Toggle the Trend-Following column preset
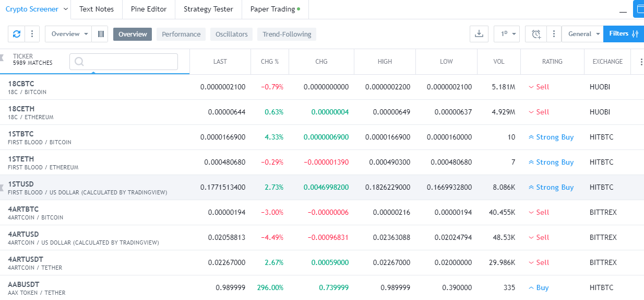Viewport: 644px width, 300px height. tap(287, 34)
